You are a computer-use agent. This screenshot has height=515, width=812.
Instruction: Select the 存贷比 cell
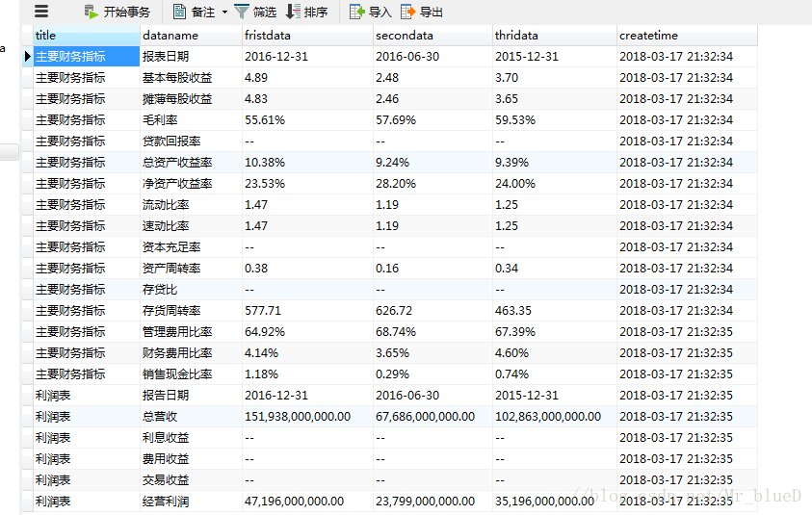(x=191, y=290)
